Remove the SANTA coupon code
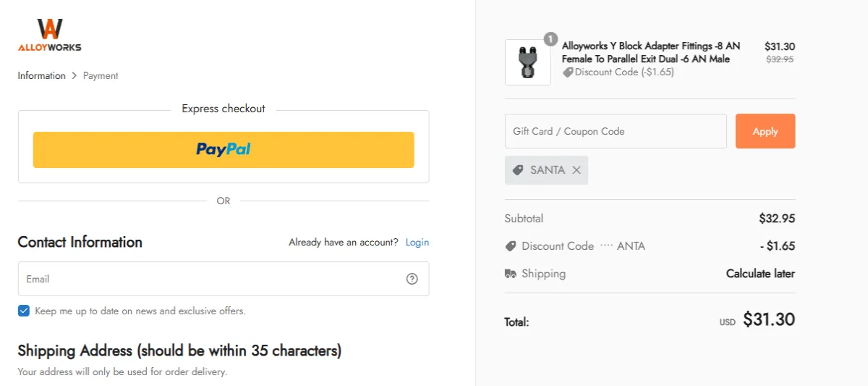Screen dimensions: 868x386 [576, 170]
